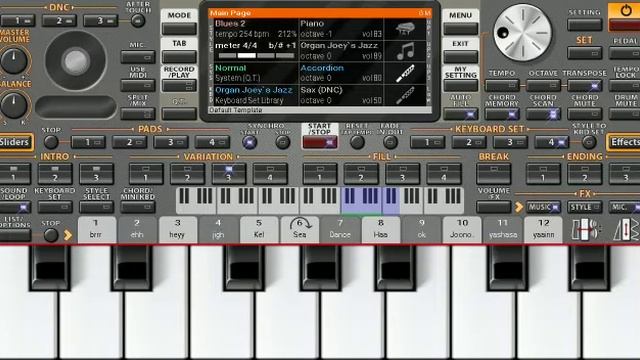Click the RECORD/PLAY button
The image size is (640, 360).
point(179,86)
